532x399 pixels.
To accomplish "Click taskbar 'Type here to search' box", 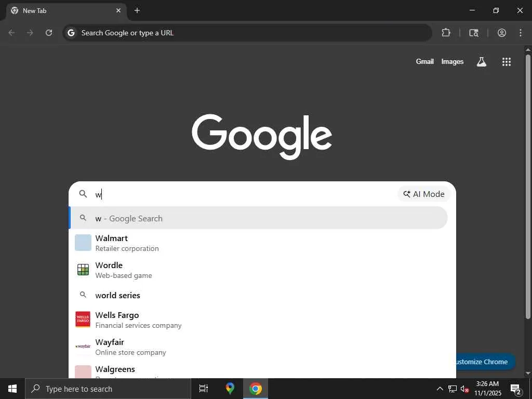I will coord(108,389).
